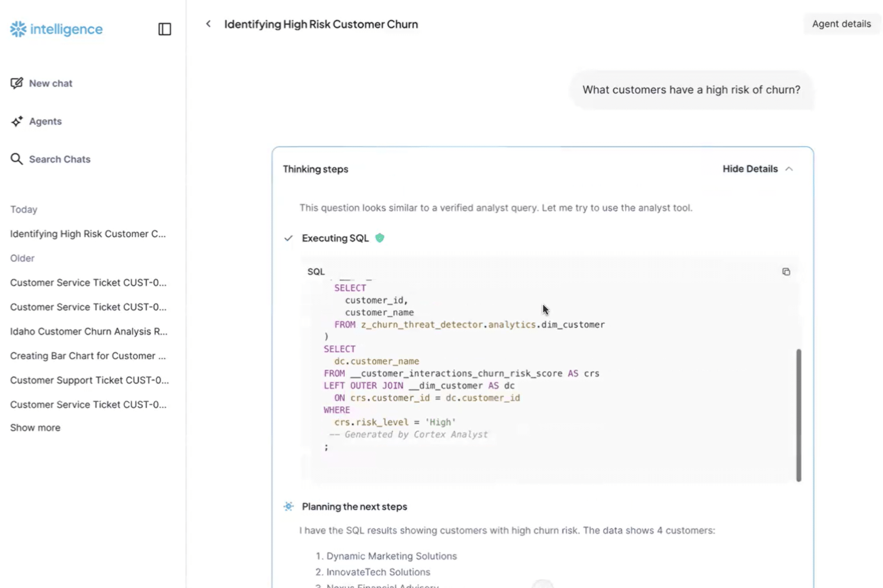Screen dimensions: 883x588
Task: Click the checkmark beside Executing SQL
Action: [x=288, y=238]
